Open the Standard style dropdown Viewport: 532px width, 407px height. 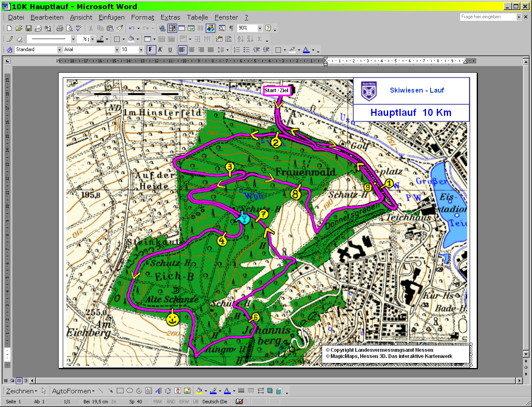point(59,50)
